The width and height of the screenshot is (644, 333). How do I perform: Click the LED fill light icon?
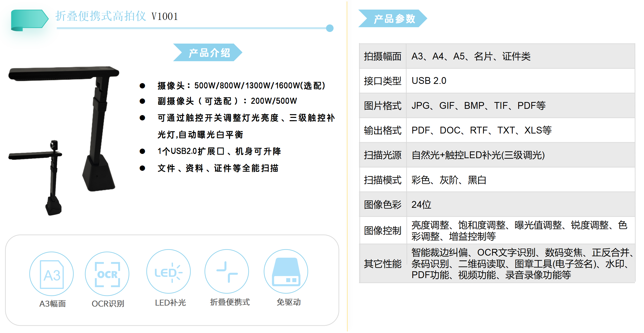point(168,272)
